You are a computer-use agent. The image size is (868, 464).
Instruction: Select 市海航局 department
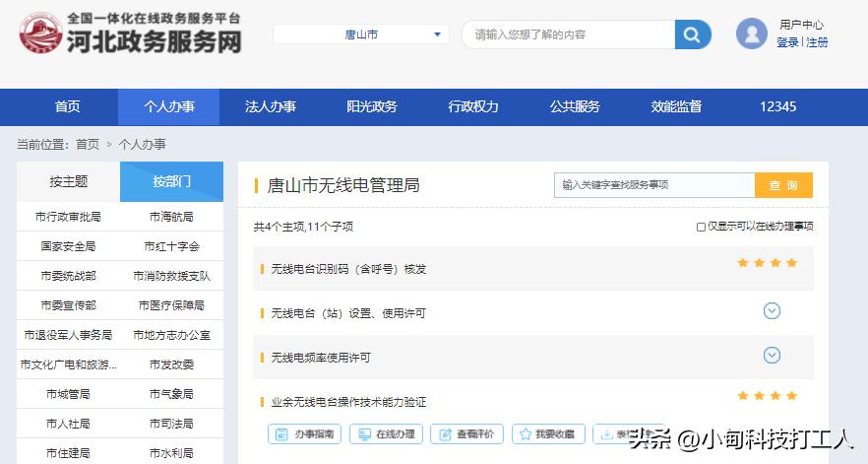171,217
